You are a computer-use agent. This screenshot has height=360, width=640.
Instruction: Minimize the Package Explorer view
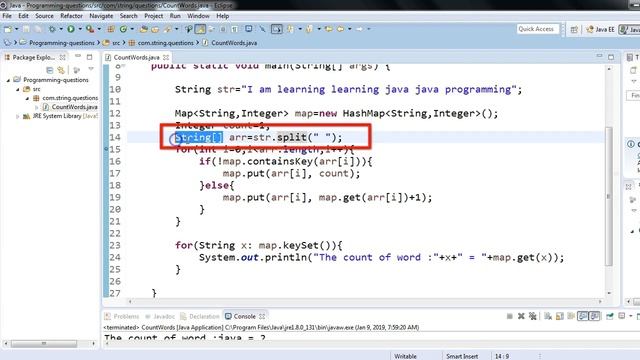click(78, 56)
